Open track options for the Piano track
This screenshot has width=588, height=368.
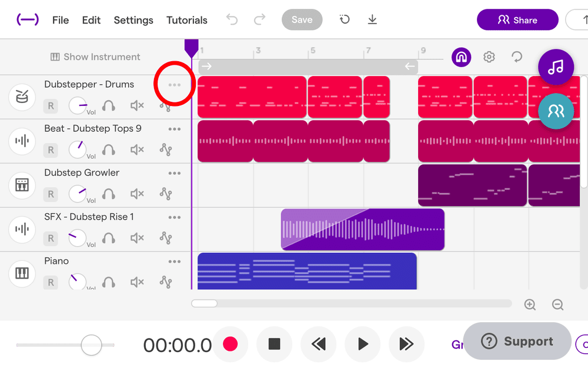tap(174, 261)
